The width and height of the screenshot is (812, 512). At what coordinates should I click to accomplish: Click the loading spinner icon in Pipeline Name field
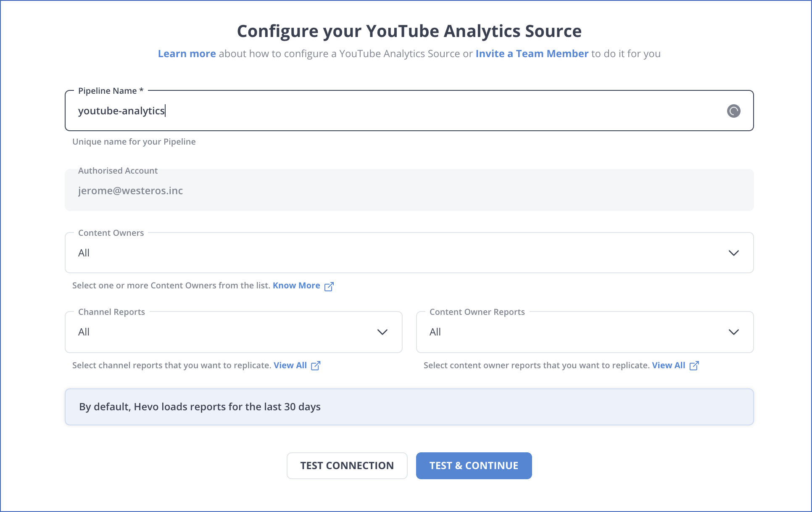733,111
